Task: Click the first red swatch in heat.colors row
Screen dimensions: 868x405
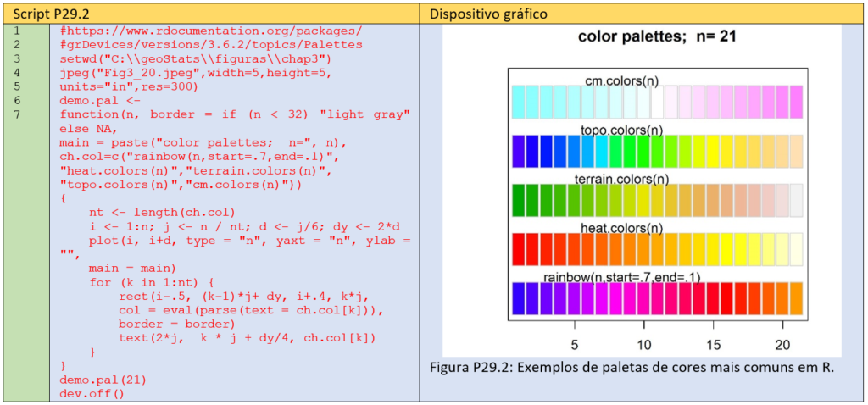Action: coord(519,249)
